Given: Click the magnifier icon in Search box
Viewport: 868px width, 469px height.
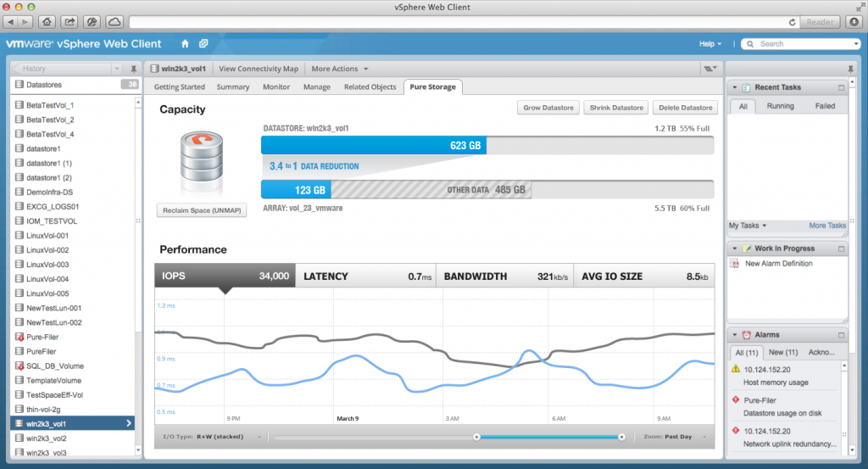Looking at the screenshot, I should (750, 44).
